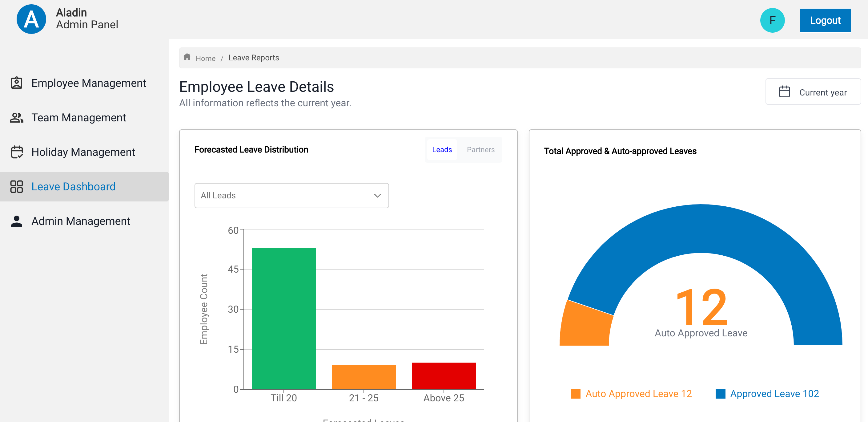Open Holiday Management menu item
Screen dimensions: 868x422
pyautogui.click(x=83, y=152)
